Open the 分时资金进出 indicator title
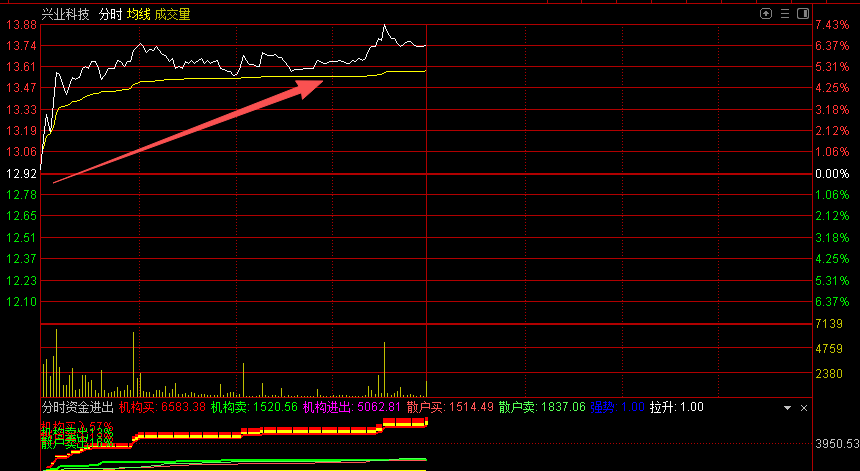Viewport: 860px width, 471px height. [78, 408]
